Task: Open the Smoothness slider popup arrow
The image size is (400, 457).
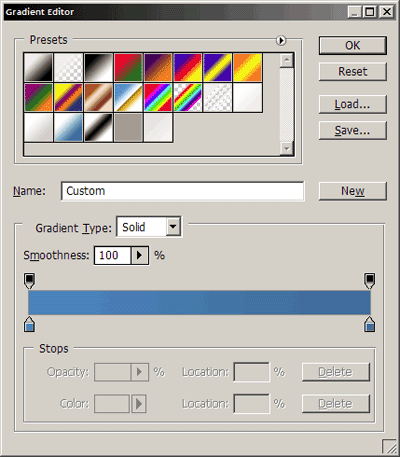Action: 139,256
